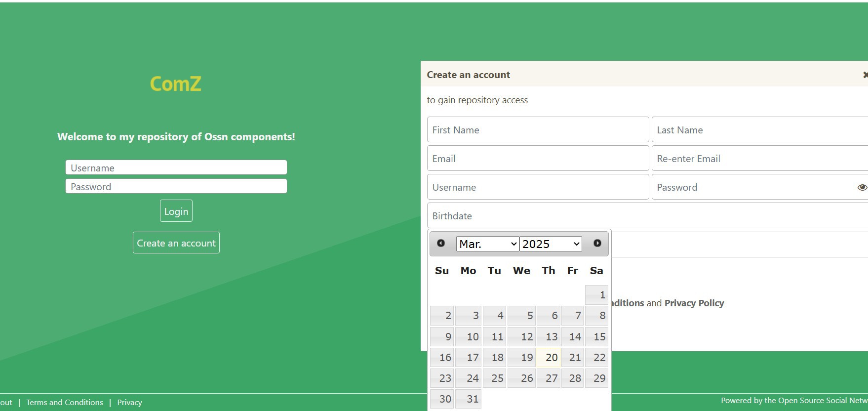Select March 20 in the calendar

click(549, 358)
